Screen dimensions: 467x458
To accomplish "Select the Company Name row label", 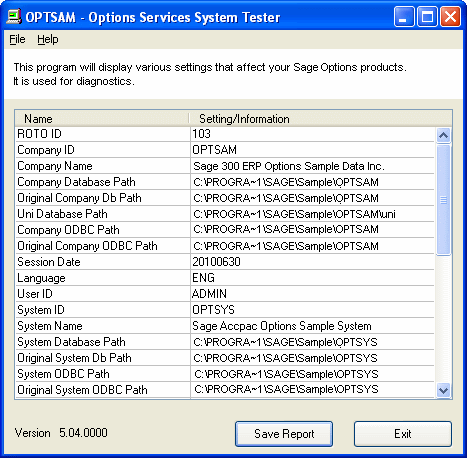I will (55, 166).
